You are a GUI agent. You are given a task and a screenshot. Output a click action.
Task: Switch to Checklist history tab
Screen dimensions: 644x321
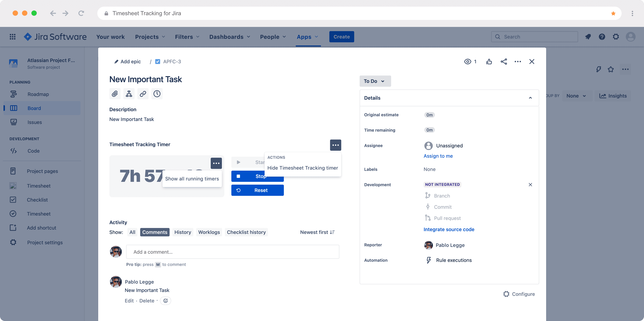[x=246, y=232]
